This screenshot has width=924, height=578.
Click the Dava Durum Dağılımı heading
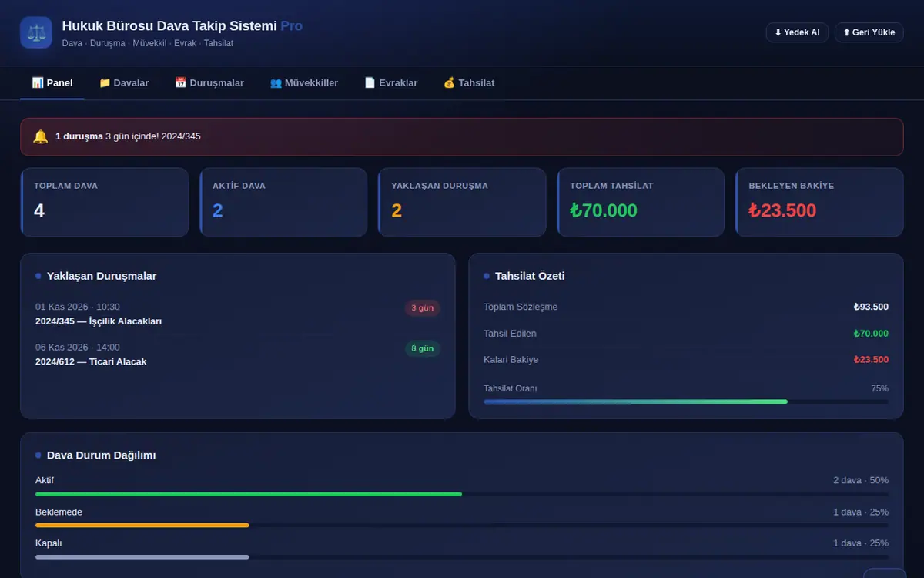pyautogui.click(x=102, y=455)
